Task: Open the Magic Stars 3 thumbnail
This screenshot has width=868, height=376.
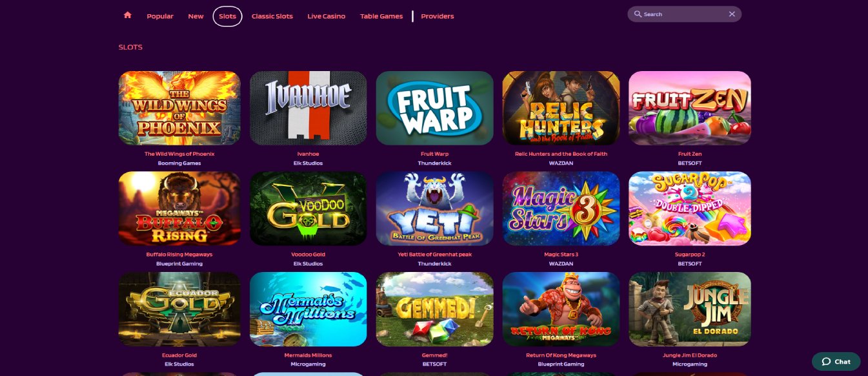Action: (561, 208)
